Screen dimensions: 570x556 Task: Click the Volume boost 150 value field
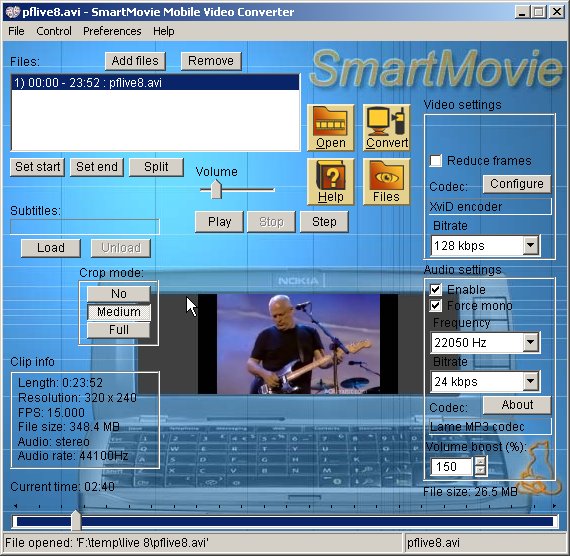tap(452, 467)
